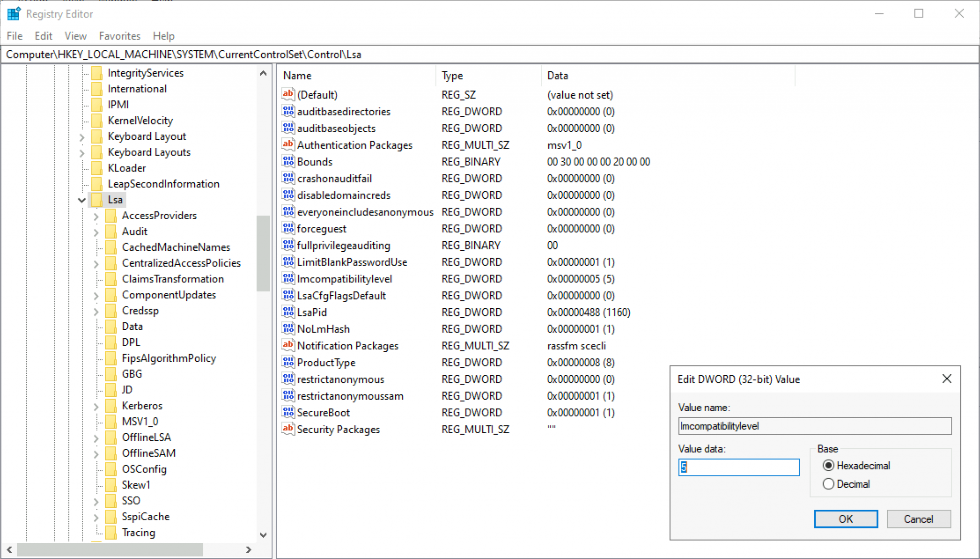Image resolution: width=980 pixels, height=559 pixels.
Task: Select the Hexadecimal base option
Action: (829, 465)
